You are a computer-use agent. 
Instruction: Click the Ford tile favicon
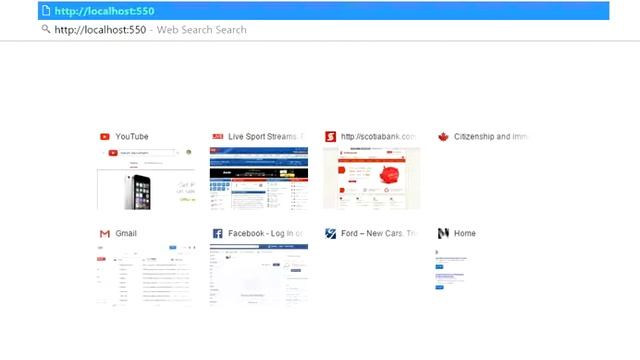(x=331, y=233)
